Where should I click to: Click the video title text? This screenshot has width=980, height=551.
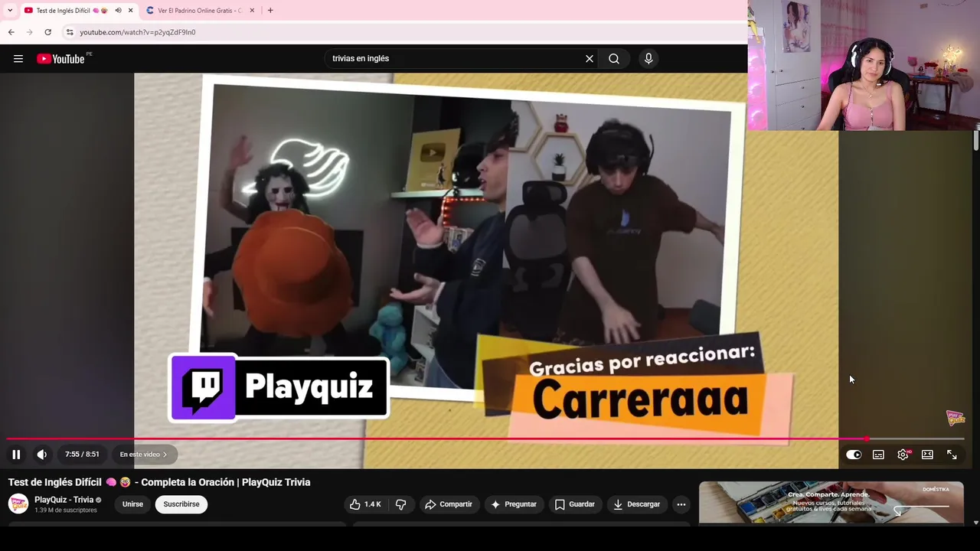coord(159,482)
